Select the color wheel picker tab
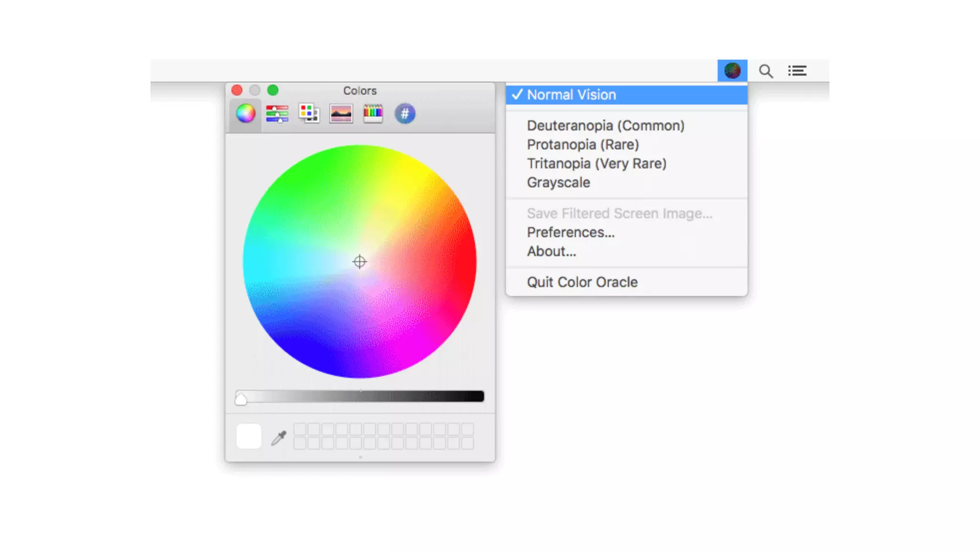 pyautogui.click(x=245, y=114)
